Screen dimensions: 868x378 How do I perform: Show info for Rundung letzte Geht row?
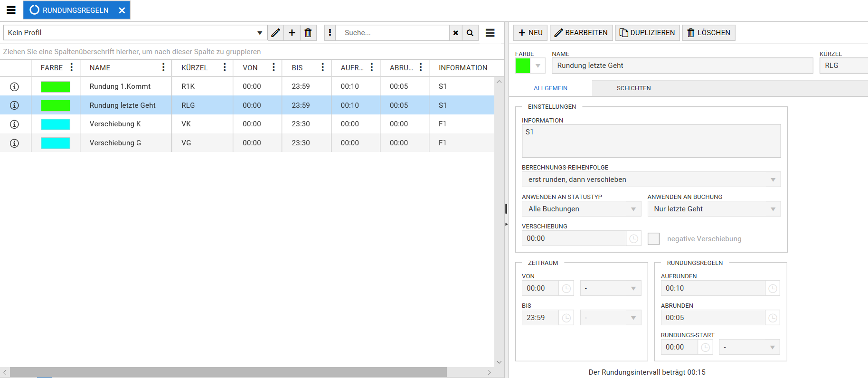[15, 105]
